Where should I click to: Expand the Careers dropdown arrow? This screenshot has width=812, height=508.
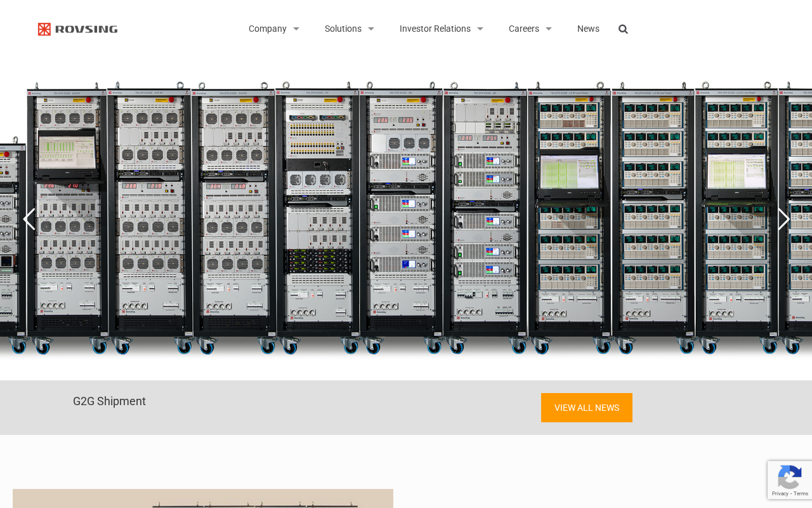pyautogui.click(x=549, y=29)
